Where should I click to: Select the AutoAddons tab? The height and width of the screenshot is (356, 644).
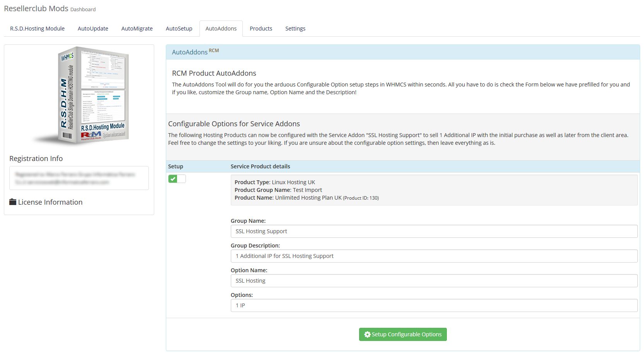221,29
